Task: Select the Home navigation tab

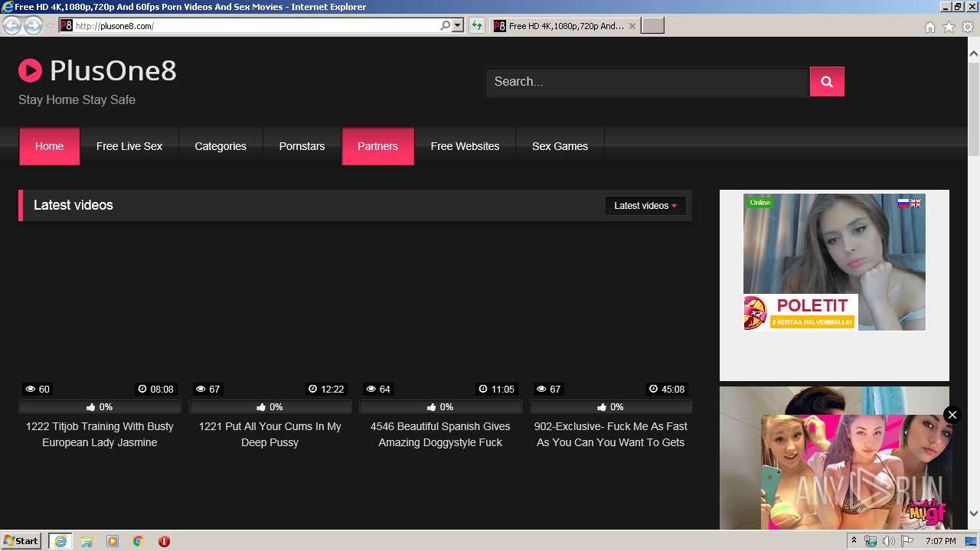Action: tap(49, 146)
